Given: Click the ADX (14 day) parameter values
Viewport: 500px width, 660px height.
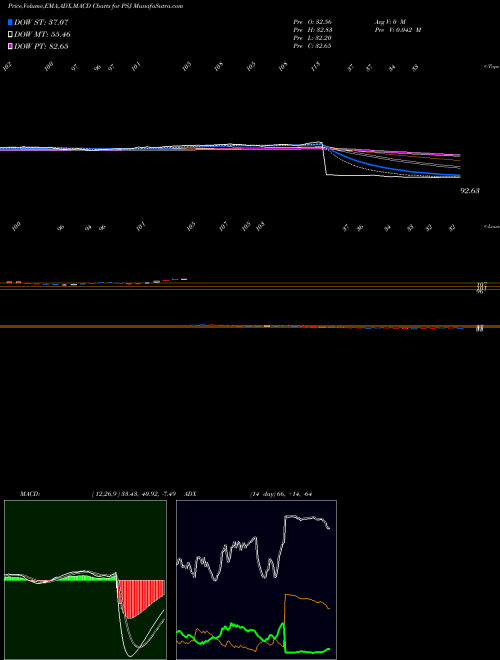Looking at the screenshot, I should click(280, 494).
